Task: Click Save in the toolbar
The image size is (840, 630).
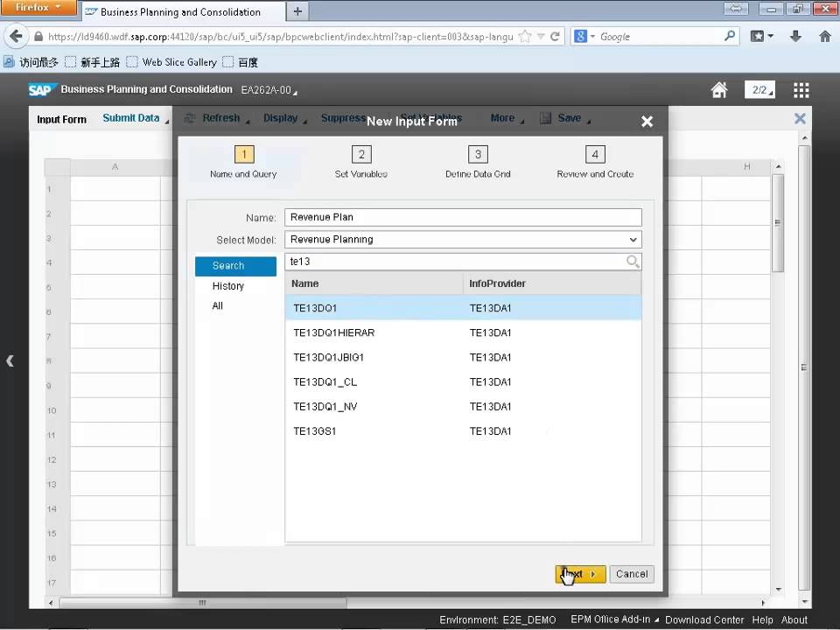Action: point(564,118)
